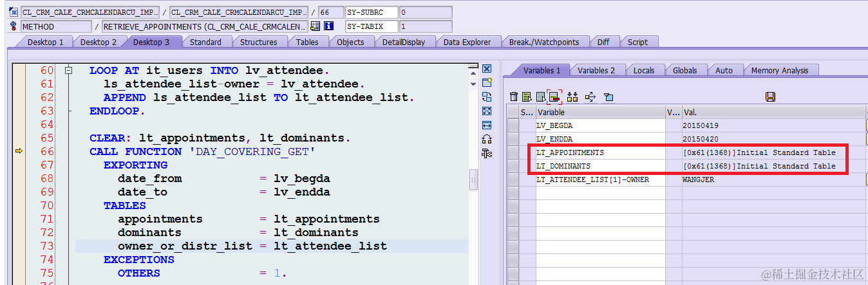Select the LT_DOMINANTS variable cell
868x285 pixels.
[601, 166]
